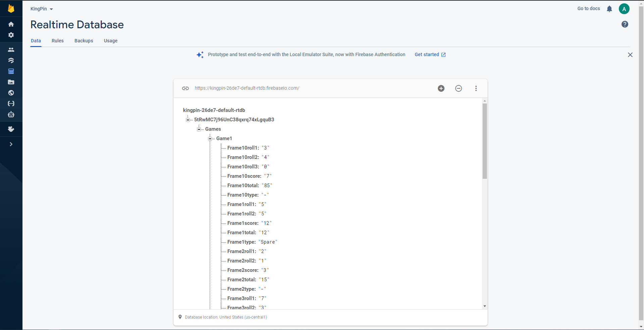The image size is (644, 330).
Task: Select the kingpin-26de7-default-rtdb root node
Action: coord(214,110)
